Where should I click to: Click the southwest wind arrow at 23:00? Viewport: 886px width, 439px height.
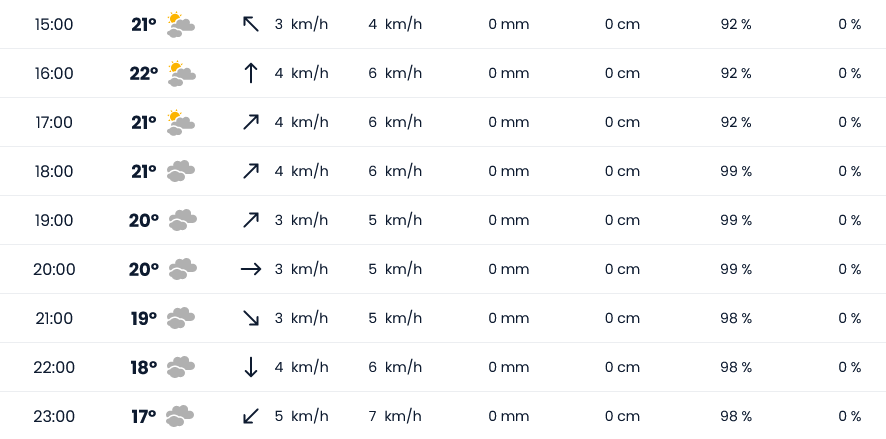251,416
